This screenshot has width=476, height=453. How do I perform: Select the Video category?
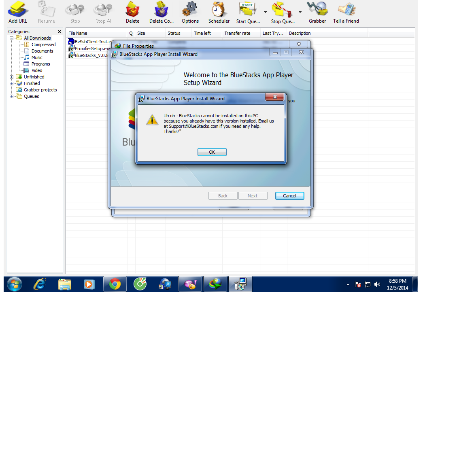37,70
